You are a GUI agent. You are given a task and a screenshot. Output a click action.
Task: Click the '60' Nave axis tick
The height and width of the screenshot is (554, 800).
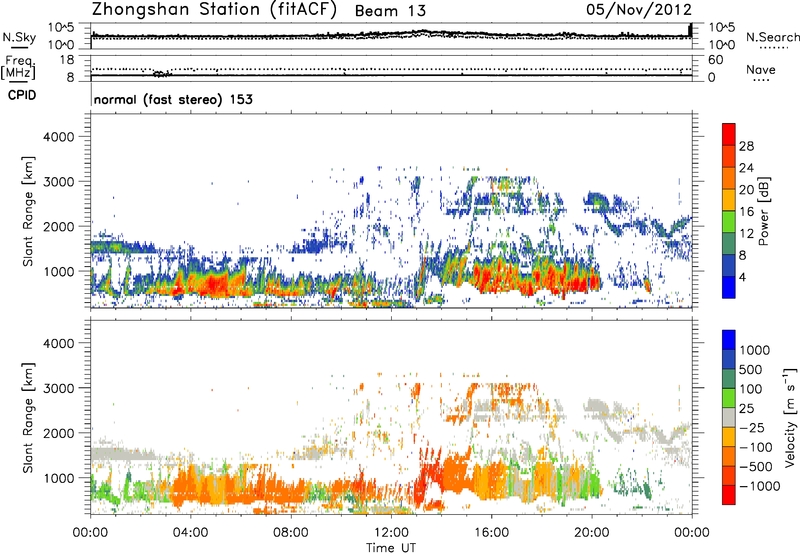[x=716, y=60]
